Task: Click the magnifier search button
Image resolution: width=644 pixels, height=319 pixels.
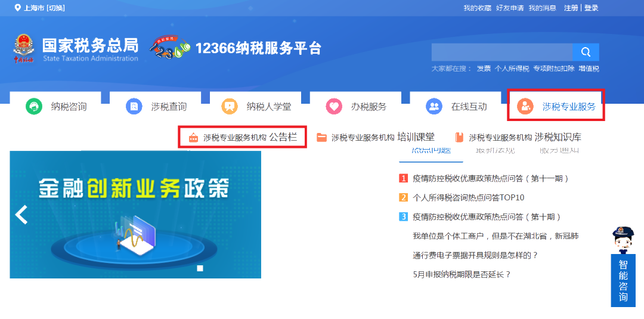Action: click(x=586, y=52)
